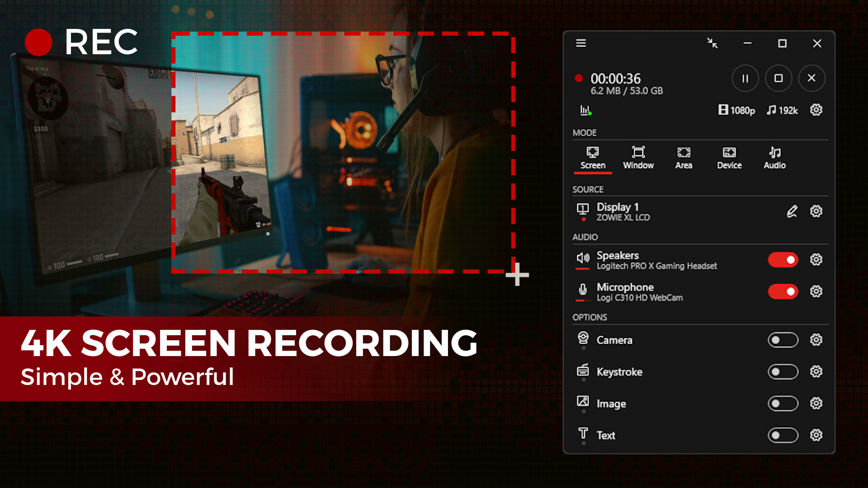Click the area selection crosshair handle

point(516,274)
